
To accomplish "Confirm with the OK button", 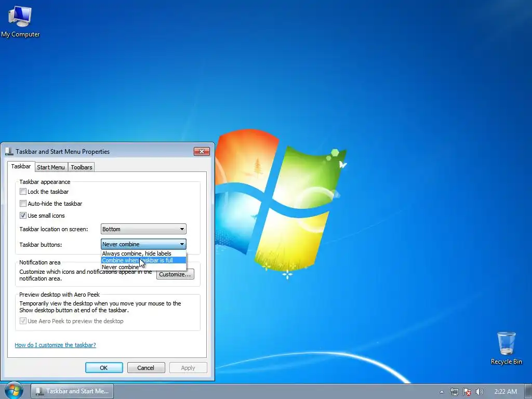I will 104,368.
